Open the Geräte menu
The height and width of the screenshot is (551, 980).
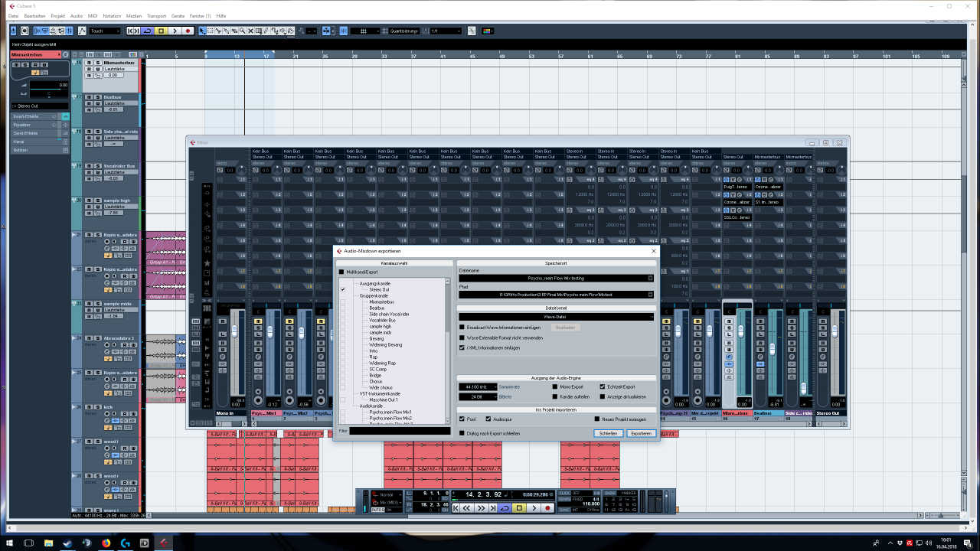(178, 15)
